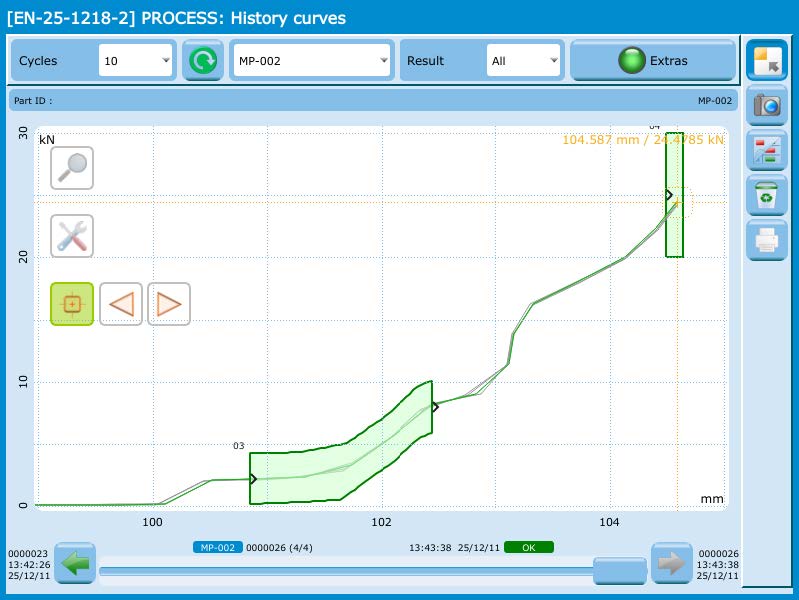This screenshot has height=600, width=799.
Task: Click the green OK result badge
Action: coord(528,547)
